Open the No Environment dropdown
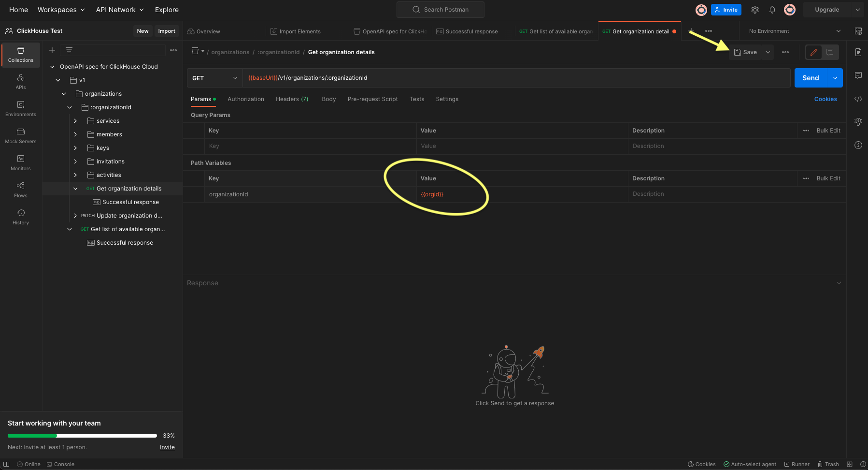Image resolution: width=868 pixels, height=470 pixels. pos(794,31)
